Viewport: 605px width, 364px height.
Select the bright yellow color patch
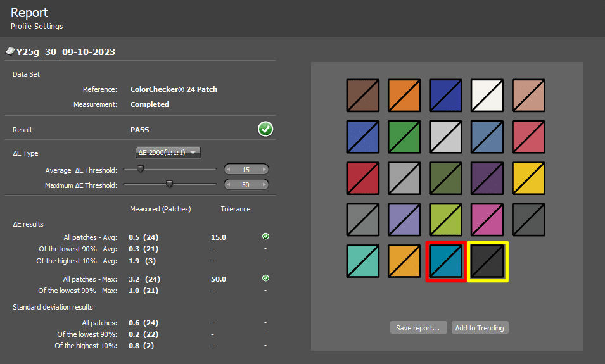point(528,178)
